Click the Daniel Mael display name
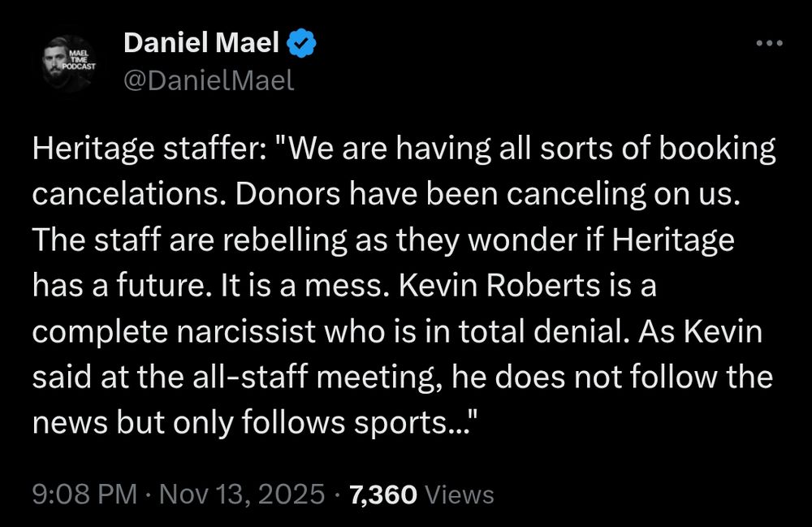 [x=201, y=43]
